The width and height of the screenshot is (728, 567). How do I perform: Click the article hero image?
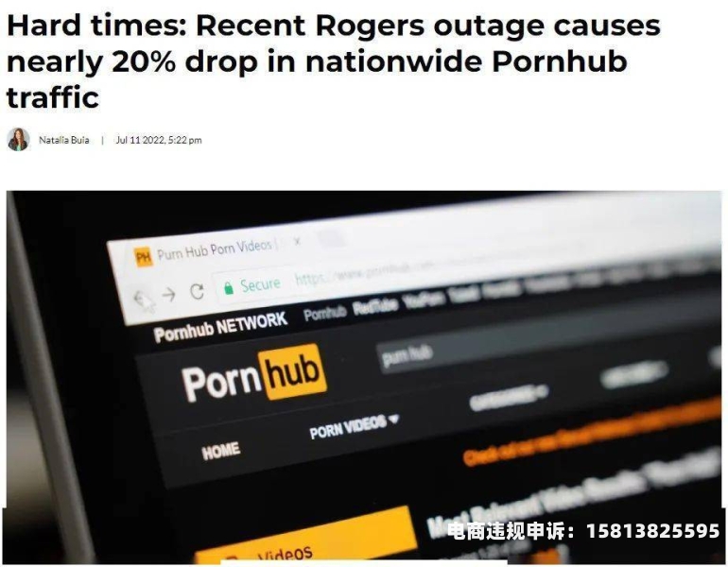tap(364, 378)
